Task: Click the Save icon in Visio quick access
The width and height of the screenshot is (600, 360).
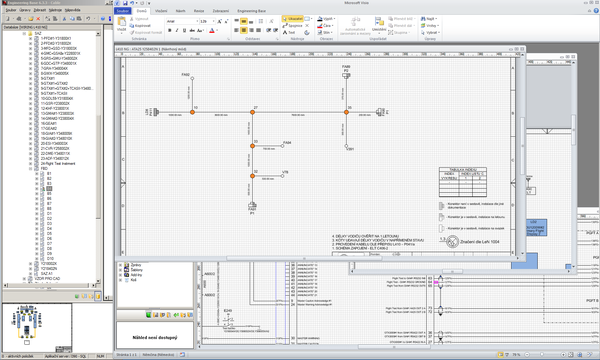Action: click(125, 3)
